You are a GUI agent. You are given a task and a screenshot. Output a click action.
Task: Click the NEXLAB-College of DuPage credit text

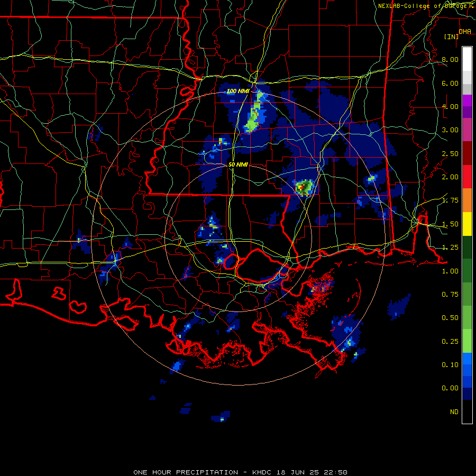coord(426,6)
